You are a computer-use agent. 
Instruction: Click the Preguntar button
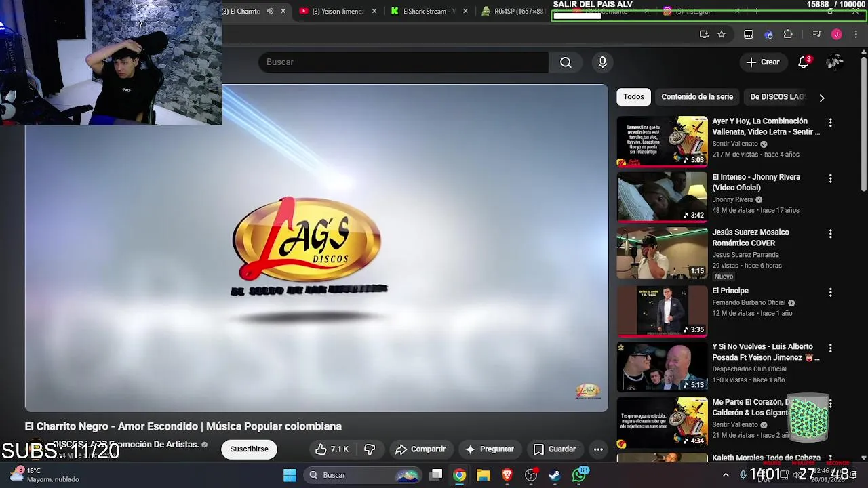click(x=489, y=449)
